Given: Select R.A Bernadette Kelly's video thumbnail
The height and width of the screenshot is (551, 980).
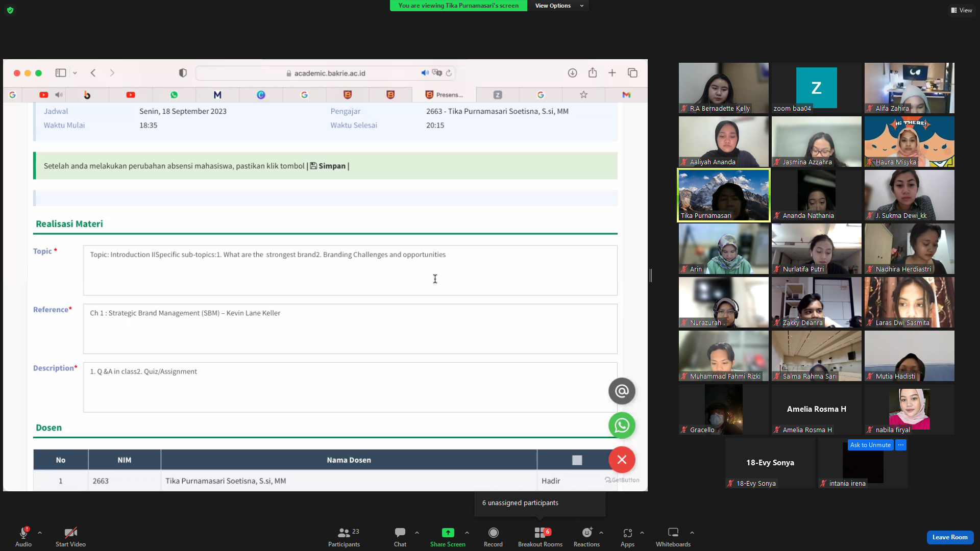Looking at the screenshot, I should (x=723, y=88).
